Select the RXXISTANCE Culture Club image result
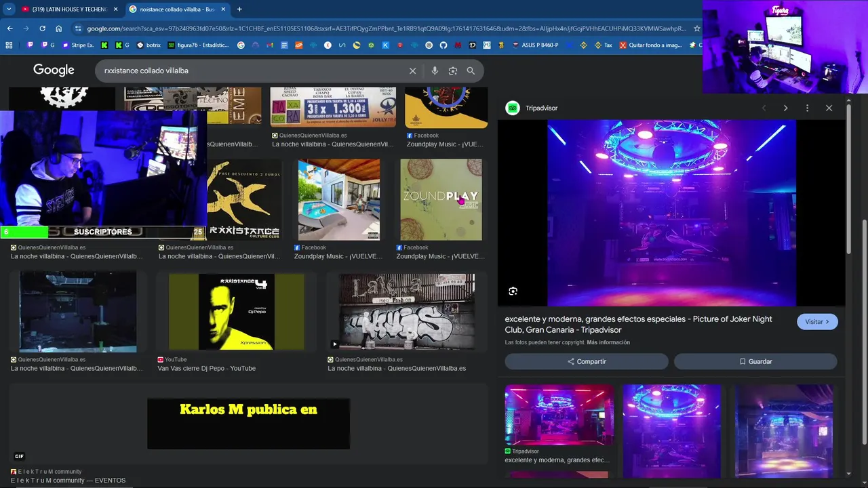The height and width of the screenshot is (488, 868). 243,200
